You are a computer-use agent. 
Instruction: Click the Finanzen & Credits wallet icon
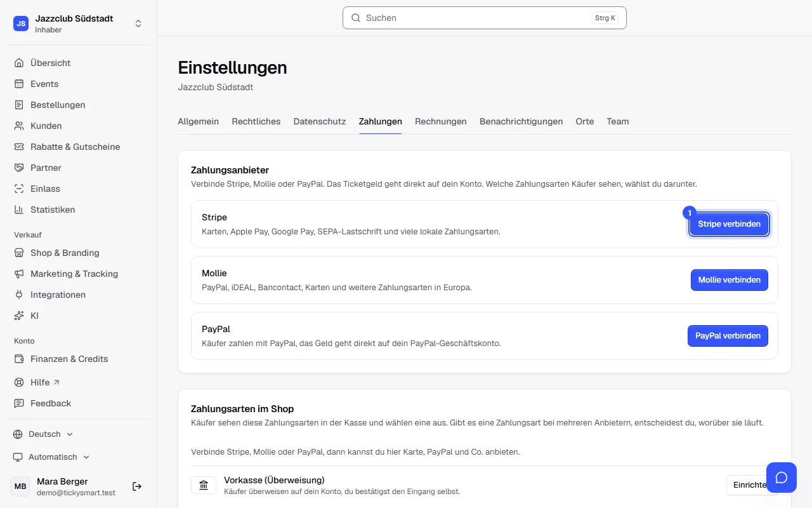pyautogui.click(x=19, y=359)
